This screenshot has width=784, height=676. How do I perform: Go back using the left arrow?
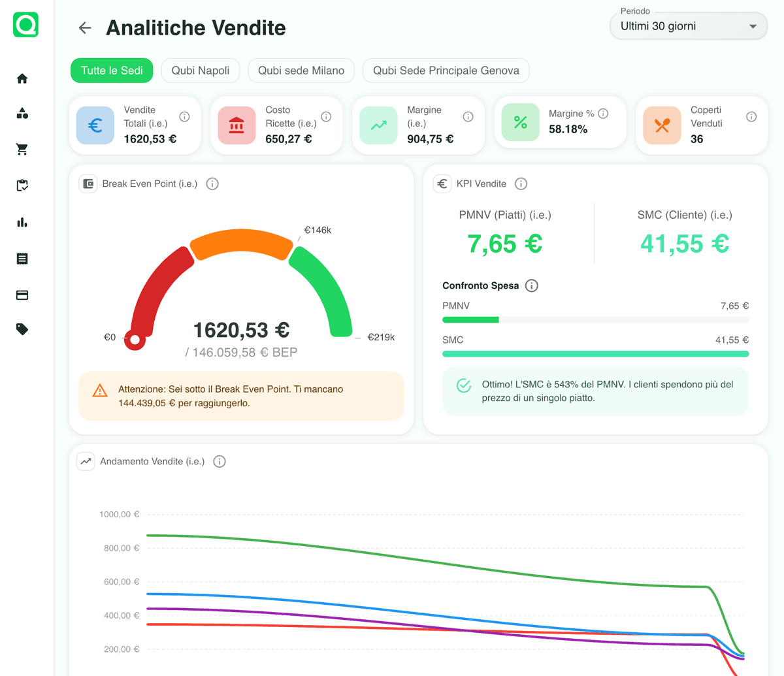85,27
